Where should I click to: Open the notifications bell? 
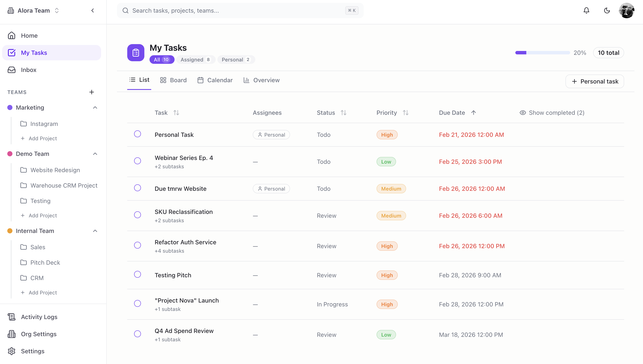click(586, 10)
